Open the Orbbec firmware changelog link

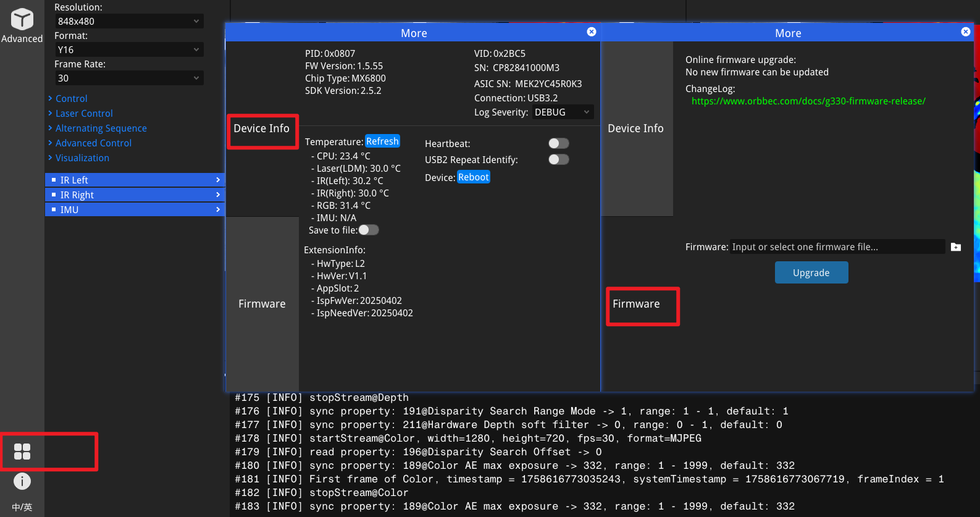point(808,101)
